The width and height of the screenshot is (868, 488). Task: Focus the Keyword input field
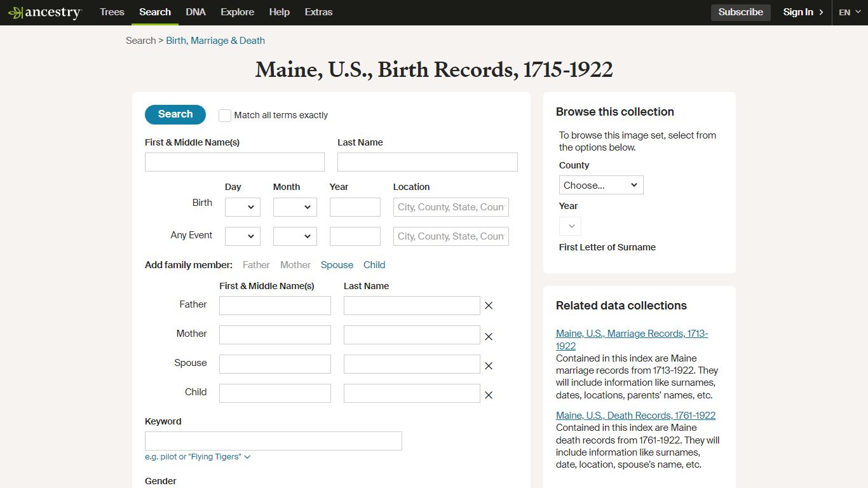pyautogui.click(x=273, y=441)
